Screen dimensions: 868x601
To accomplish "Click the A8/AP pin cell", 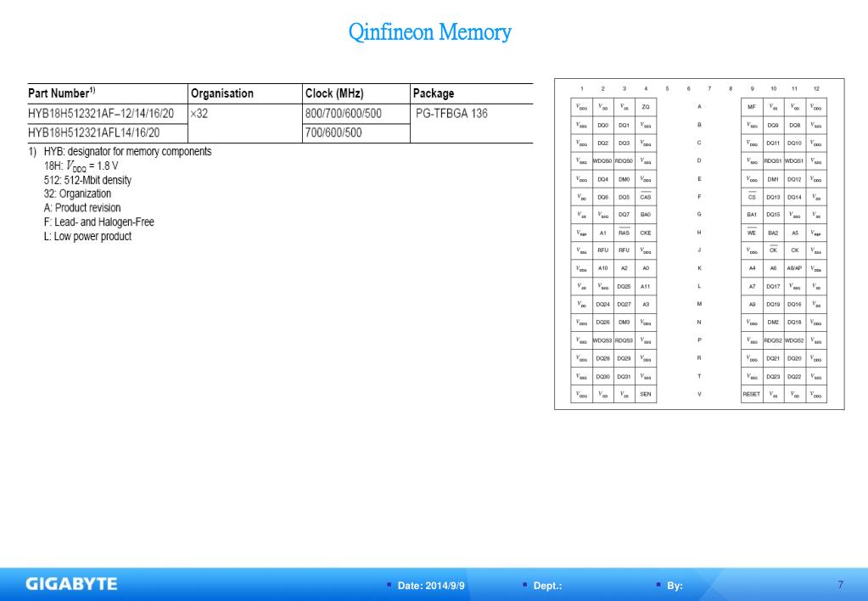I will click(x=794, y=268).
